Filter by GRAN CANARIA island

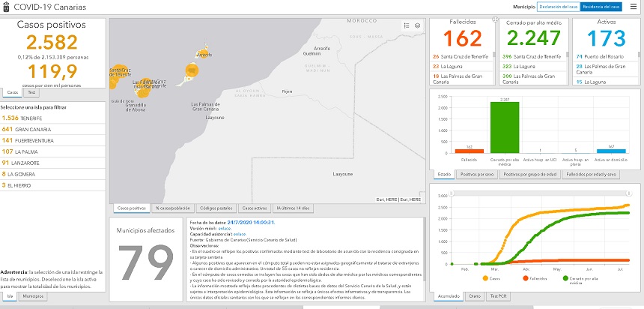(26, 129)
